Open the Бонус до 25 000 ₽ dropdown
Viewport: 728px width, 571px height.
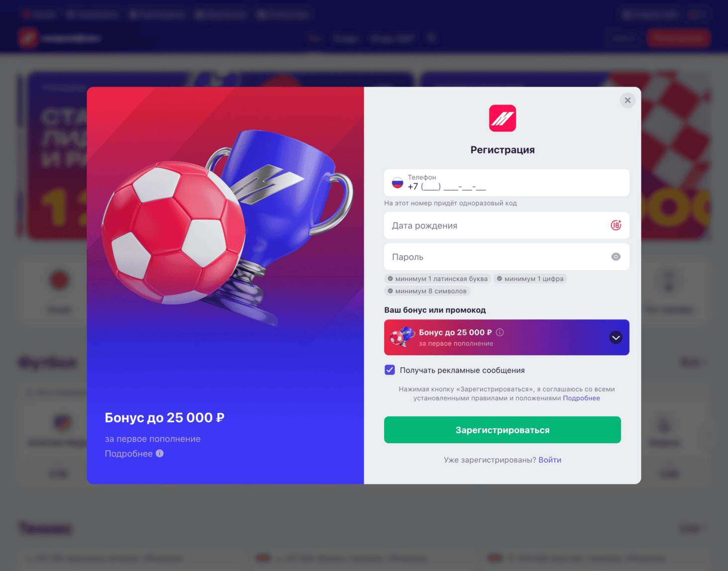click(507, 338)
